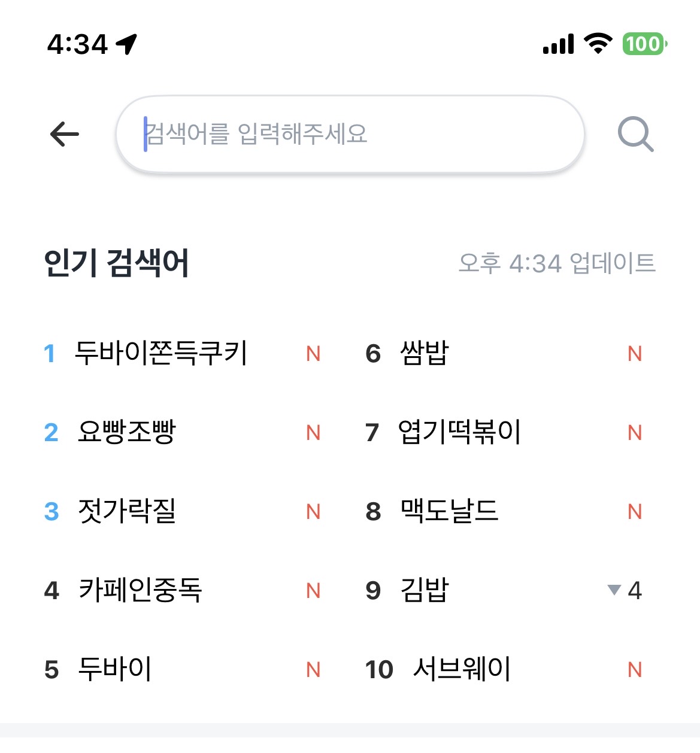Tap the red N badge beside 서브웨이
The height and width of the screenshot is (753, 700).
click(x=635, y=670)
